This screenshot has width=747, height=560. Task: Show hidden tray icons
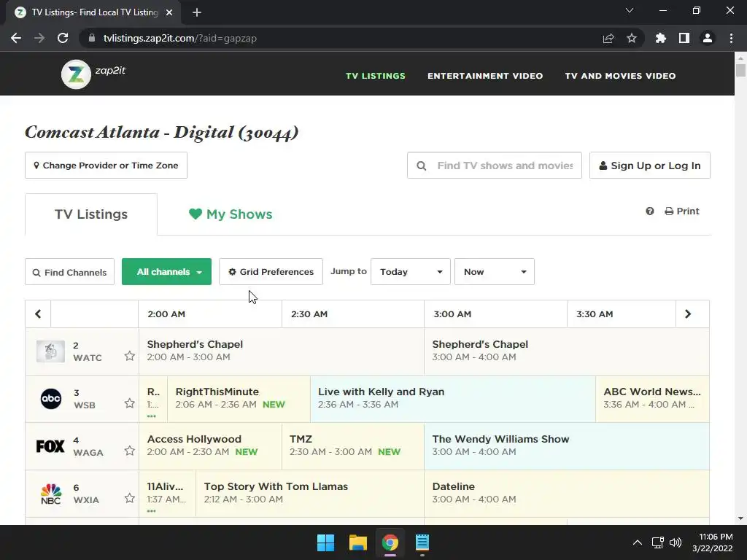(x=637, y=542)
